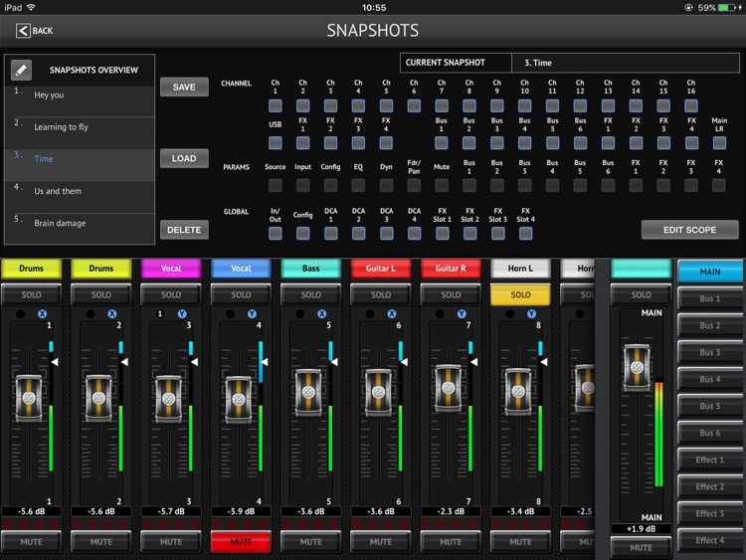Tap the Y group badge on Guitar R channel

(462, 313)
